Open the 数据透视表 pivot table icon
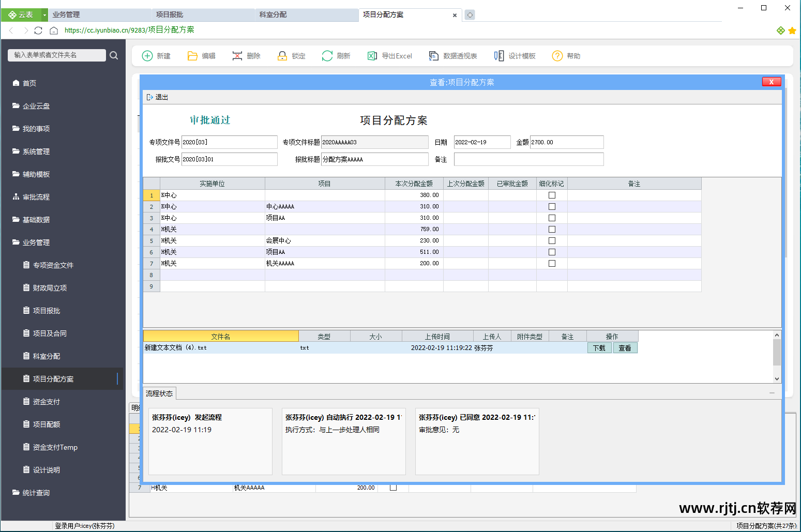This screenshot has width=801, height=532. click(434, 56)
